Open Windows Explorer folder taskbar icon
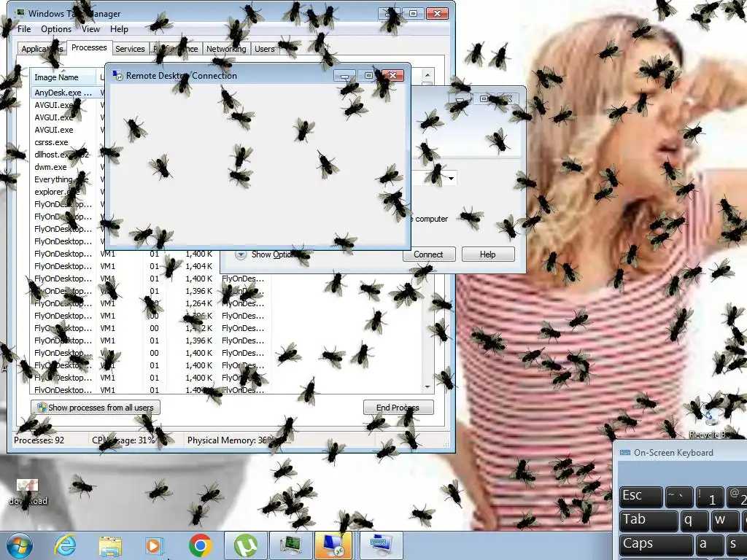The image size is (747, 560). coord(109,546)
